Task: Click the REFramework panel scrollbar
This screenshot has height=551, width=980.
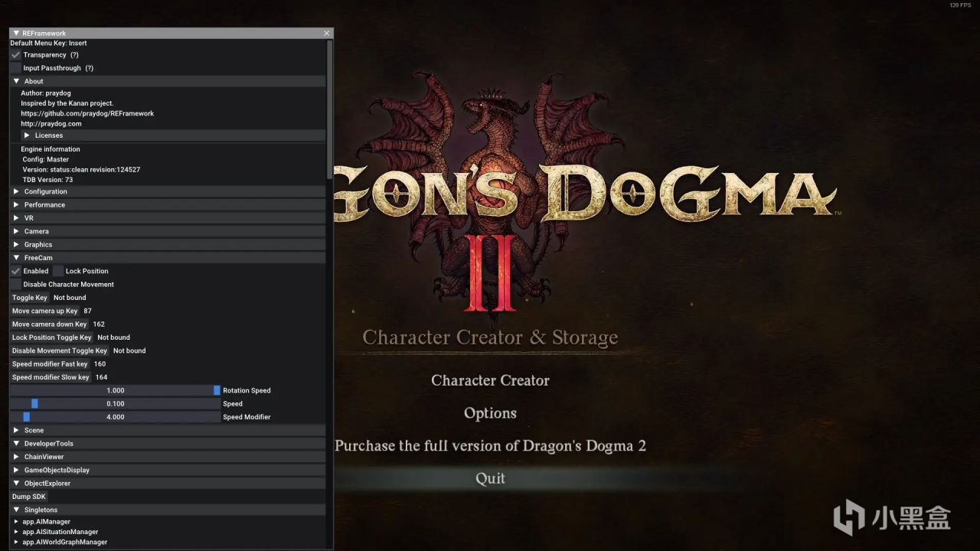Action: 330,109
